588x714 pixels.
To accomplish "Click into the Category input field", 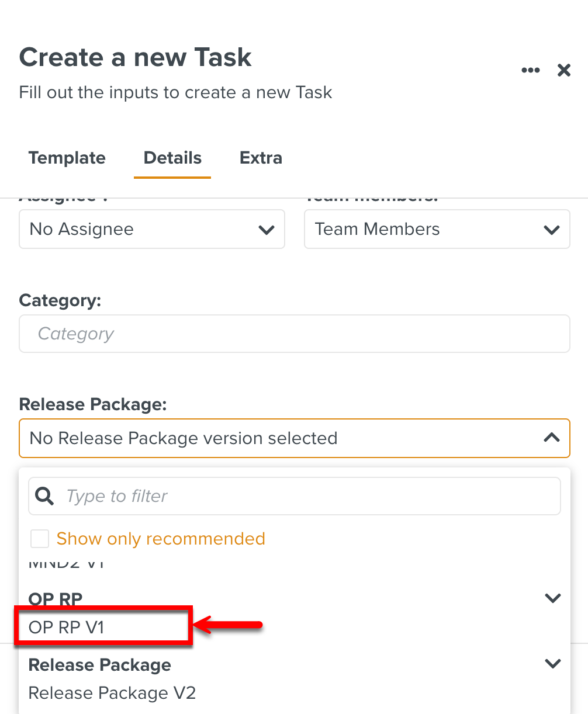I will (294, 334).
